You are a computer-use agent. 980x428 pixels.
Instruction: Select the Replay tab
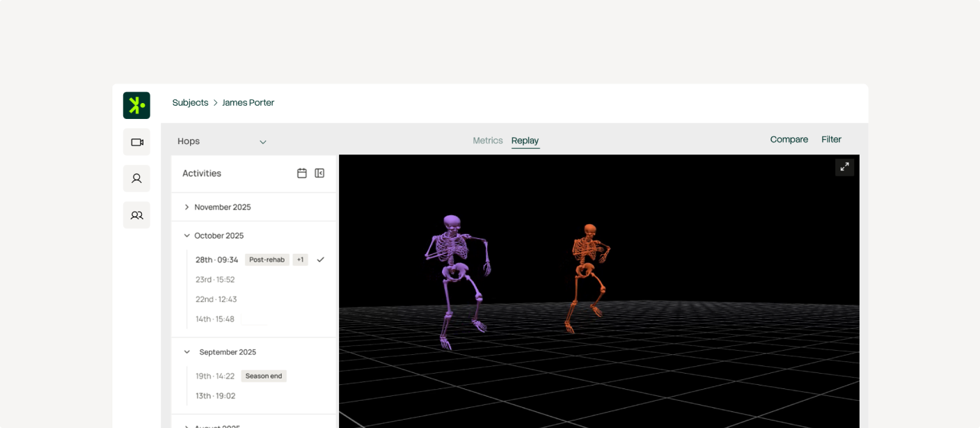[x=525, y=141]
